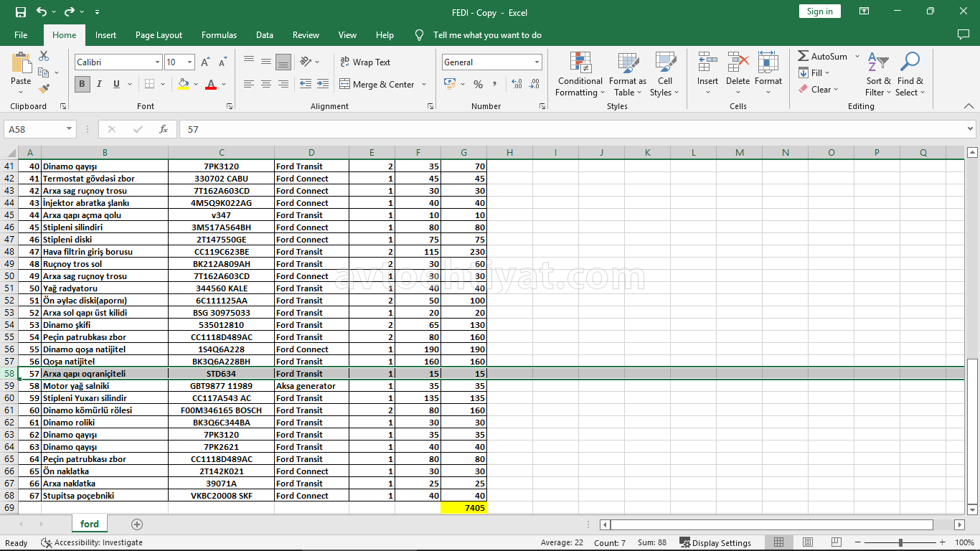Click the Cut scissors icon

[x=44, y=56]
